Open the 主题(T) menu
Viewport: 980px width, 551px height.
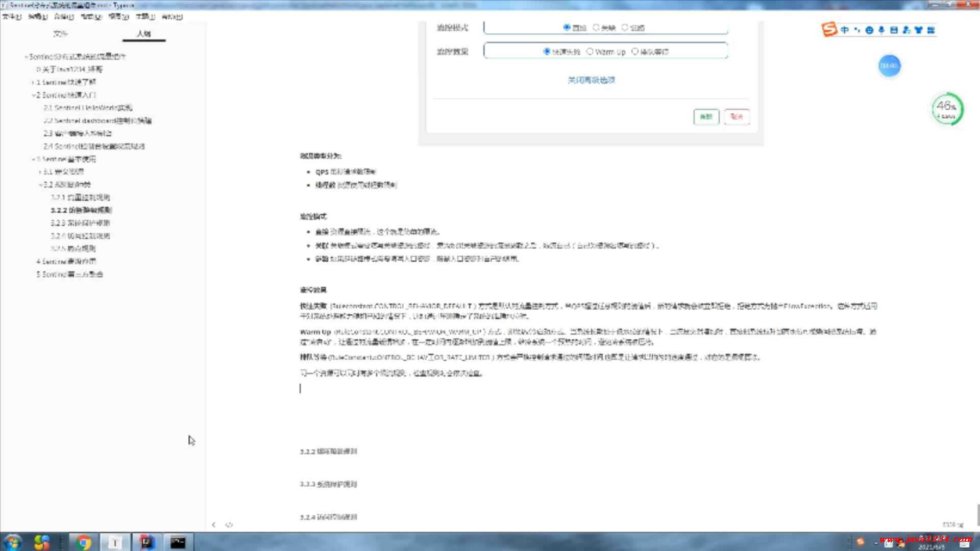click(145, 17)
